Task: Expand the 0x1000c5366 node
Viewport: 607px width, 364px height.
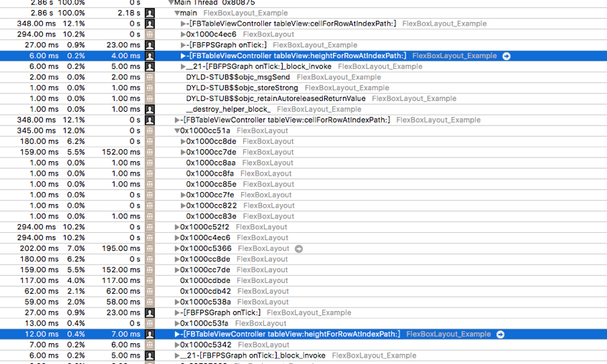Action: [177, 249]
